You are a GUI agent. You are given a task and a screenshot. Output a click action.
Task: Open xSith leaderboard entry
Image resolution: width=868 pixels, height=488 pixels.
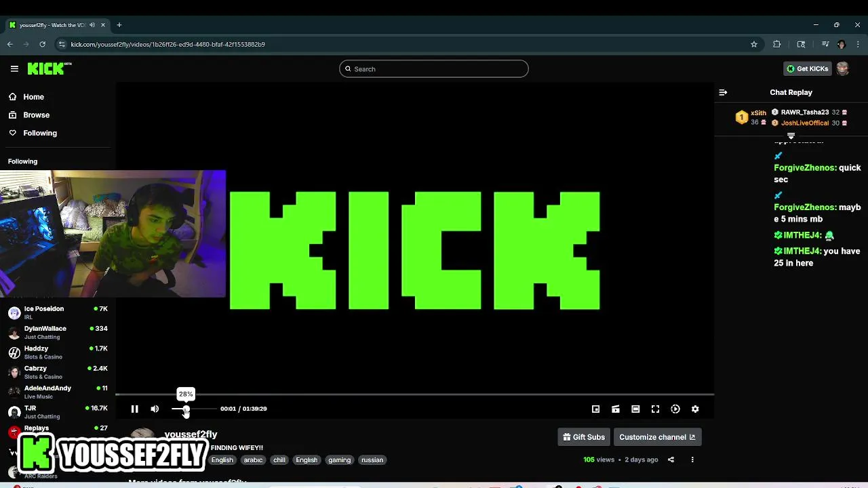751,117
